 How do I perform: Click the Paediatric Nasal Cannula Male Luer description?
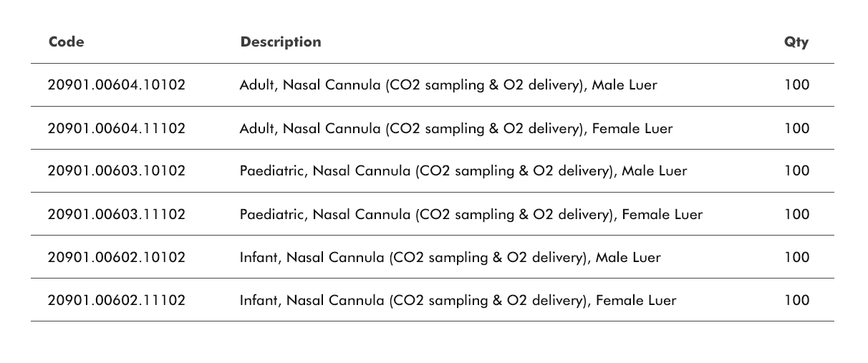pyautogui.click(x=463, y=171)
